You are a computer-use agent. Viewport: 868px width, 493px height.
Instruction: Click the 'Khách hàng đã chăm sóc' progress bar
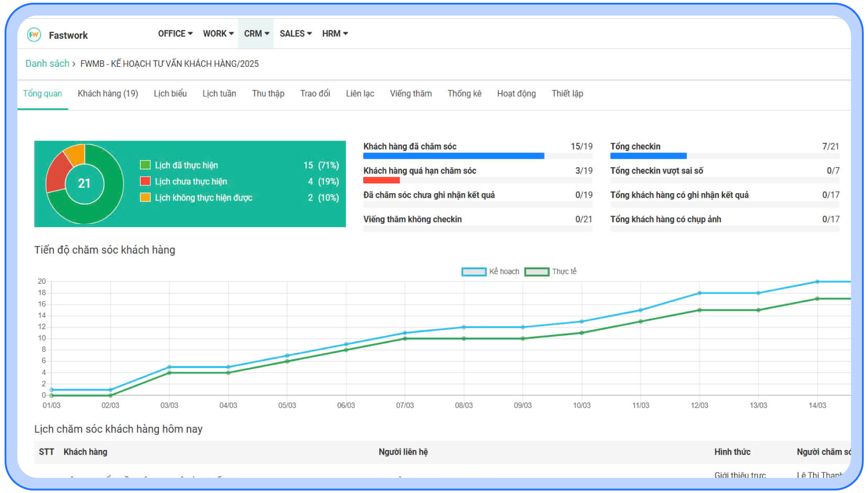pos(453,156)
